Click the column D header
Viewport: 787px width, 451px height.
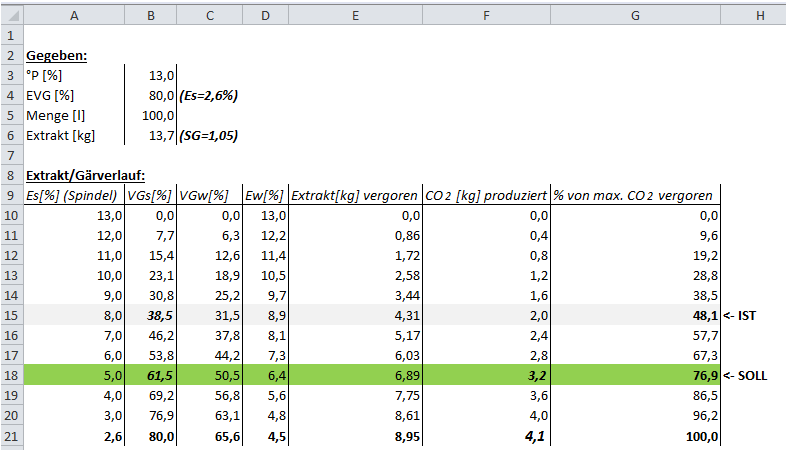click(x=264, y=11)
